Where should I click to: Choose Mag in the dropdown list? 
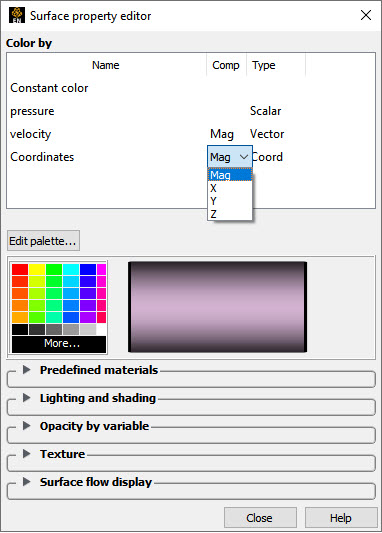coord(230,175)
